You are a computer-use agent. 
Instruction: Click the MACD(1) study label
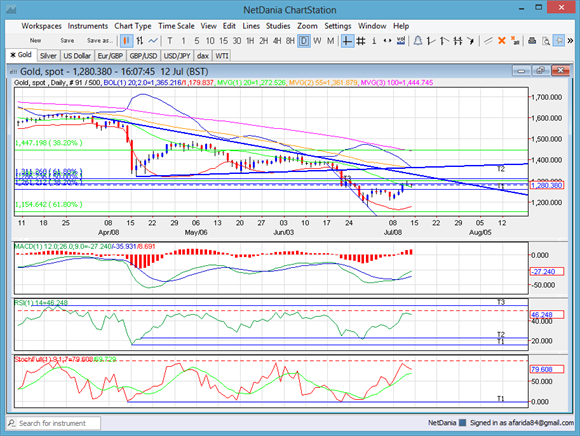click(x=85, y=246)
